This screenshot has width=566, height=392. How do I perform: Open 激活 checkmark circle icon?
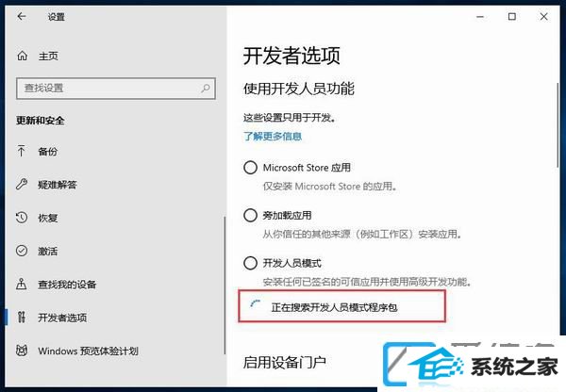[x=22, y=251]
